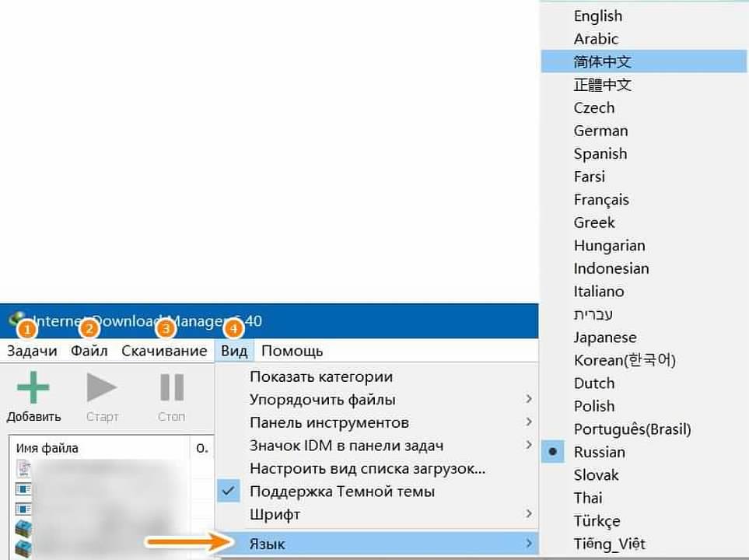Select highlighted 简体中文 language
Image resolution: width=749 pixels, height=560 pixels.
pyautogui.click(x=644, y=61)
